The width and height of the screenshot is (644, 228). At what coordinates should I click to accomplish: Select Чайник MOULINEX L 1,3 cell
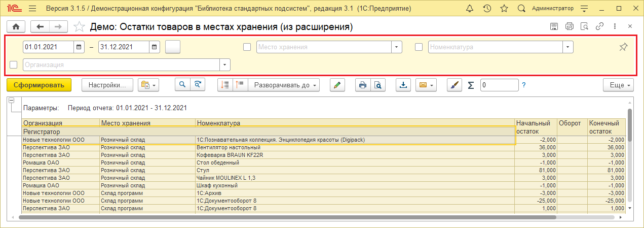point(355,178)
